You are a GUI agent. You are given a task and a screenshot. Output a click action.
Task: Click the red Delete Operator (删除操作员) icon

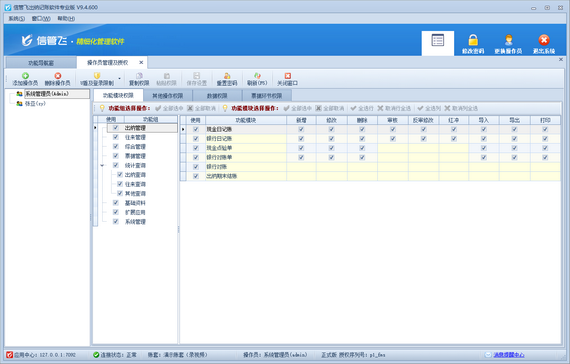57,76
